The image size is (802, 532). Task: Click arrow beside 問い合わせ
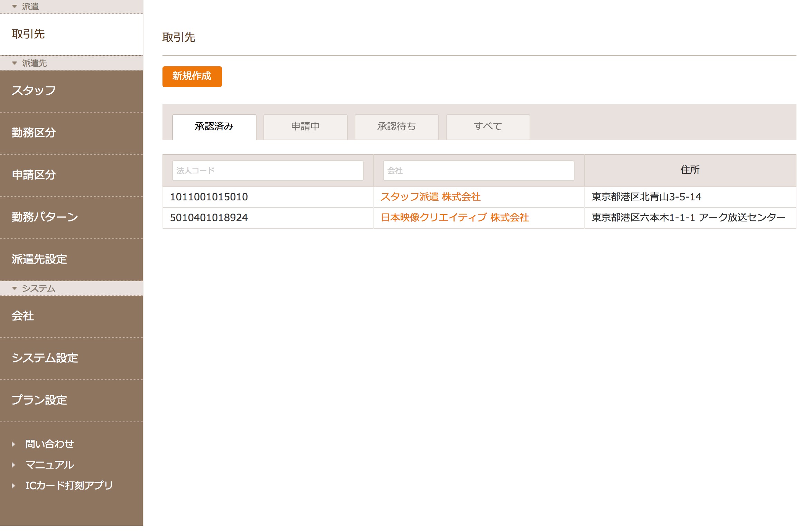13,444
